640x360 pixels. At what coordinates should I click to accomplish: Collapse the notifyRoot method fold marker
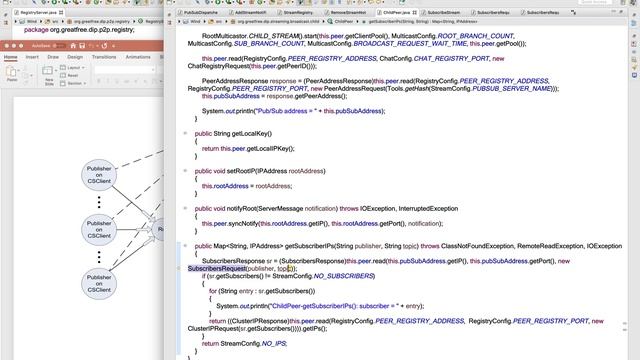coord(185,209)
